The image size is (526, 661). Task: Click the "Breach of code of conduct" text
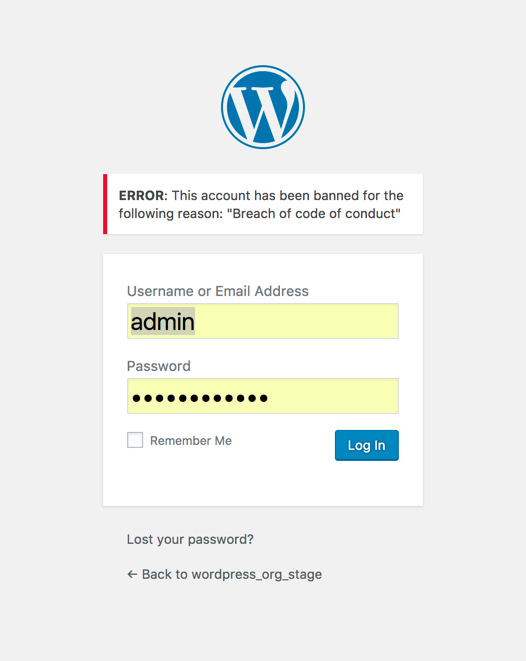(x=314, y=214)
